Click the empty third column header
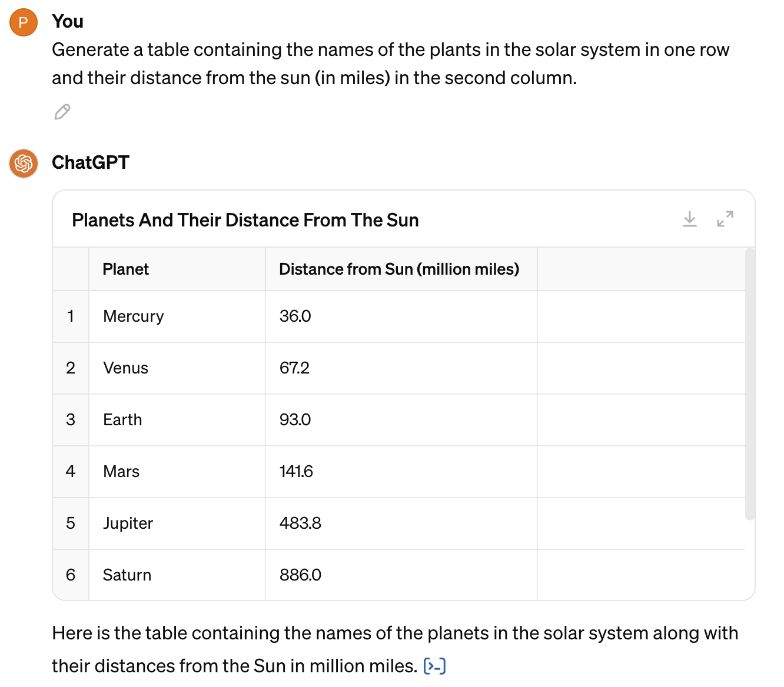Viewport: 784px width, 687px height. (642, 269)
